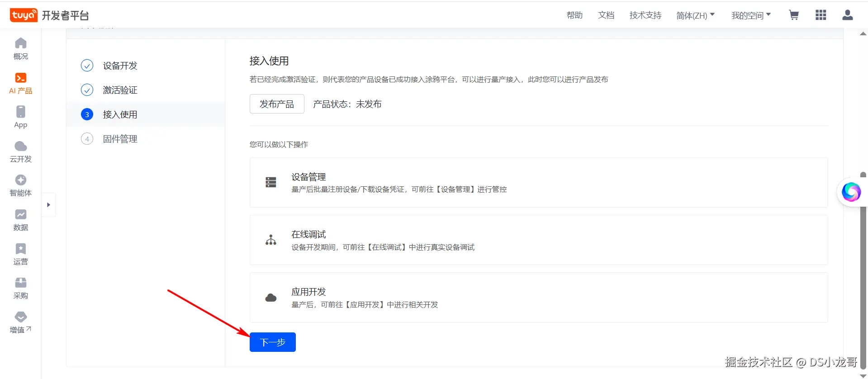Open the 运营 operations section

pyautogui.click(x=21, y=254)
